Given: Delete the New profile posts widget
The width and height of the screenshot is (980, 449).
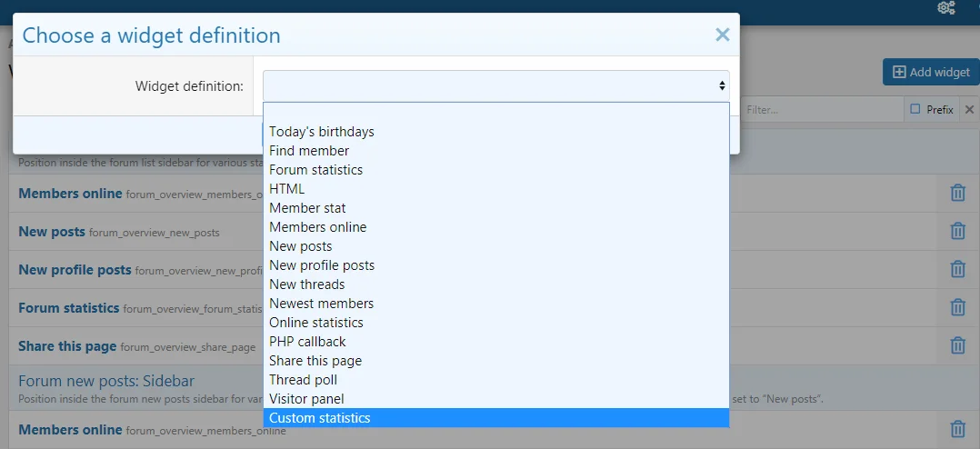Looking at the screenshot, I should [957, 269].
